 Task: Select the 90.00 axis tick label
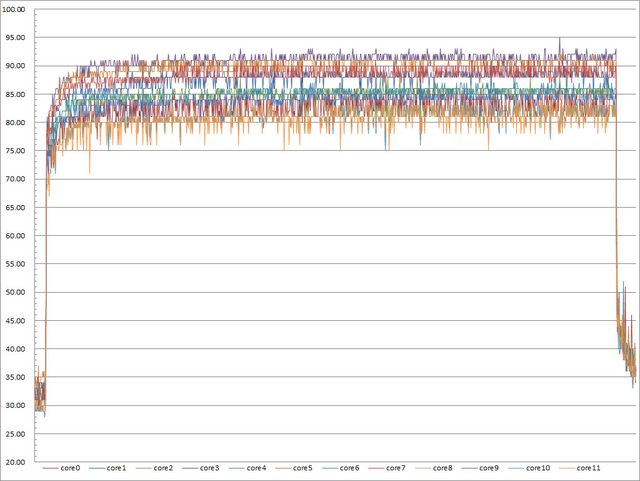tap(17, 66)
